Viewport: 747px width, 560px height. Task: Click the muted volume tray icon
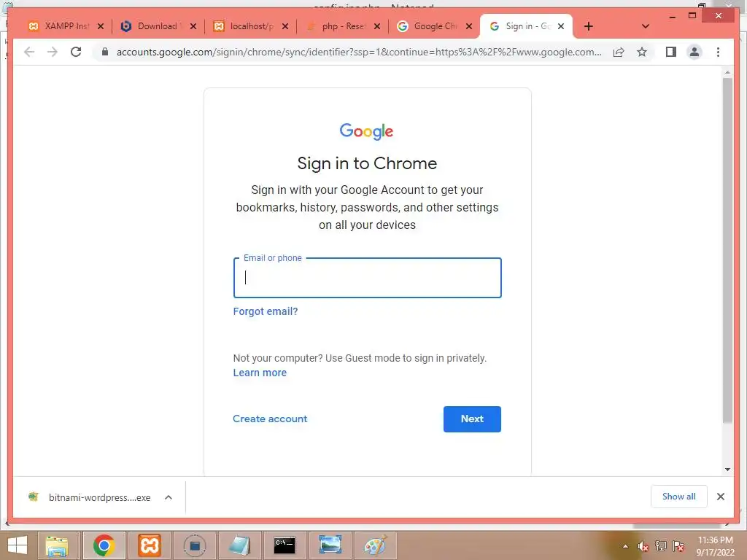point(643,547)
